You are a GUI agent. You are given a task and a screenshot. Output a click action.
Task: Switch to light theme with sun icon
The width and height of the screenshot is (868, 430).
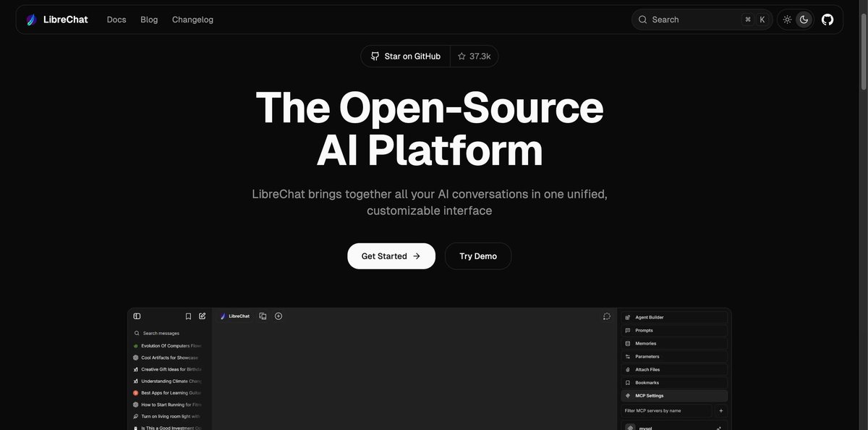tap(787, 20)
